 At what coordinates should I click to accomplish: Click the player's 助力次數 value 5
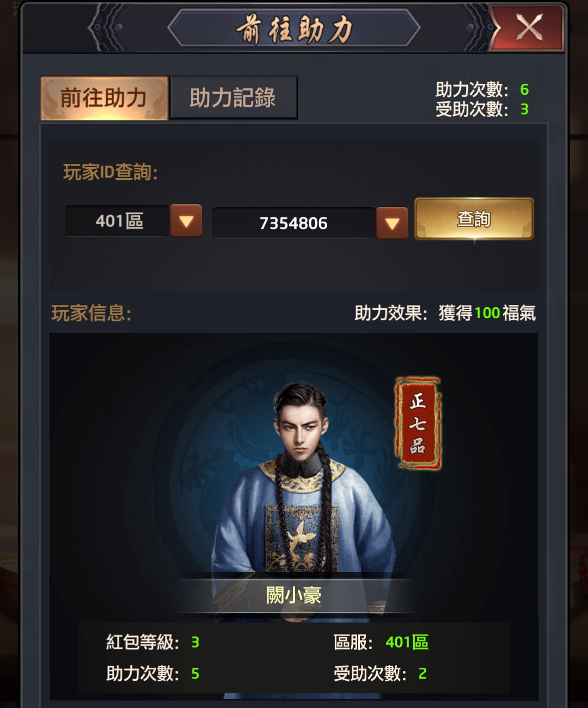pos(195,674)
